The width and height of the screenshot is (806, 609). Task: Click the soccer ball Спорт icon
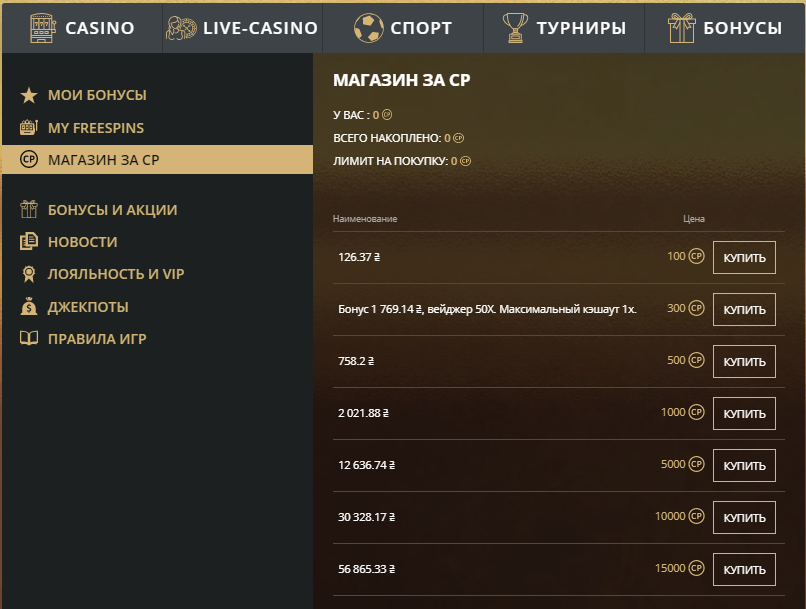pyautogui.click(x=369, y=28)
